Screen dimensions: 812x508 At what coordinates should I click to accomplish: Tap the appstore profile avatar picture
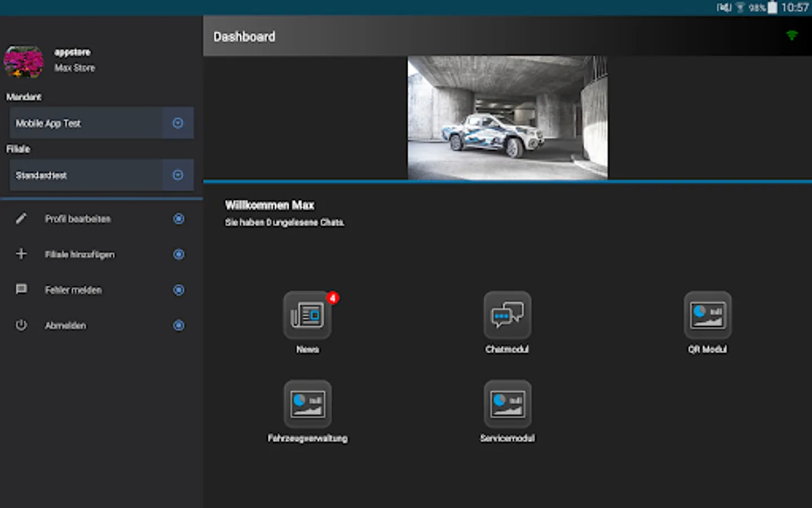[24, 62]
